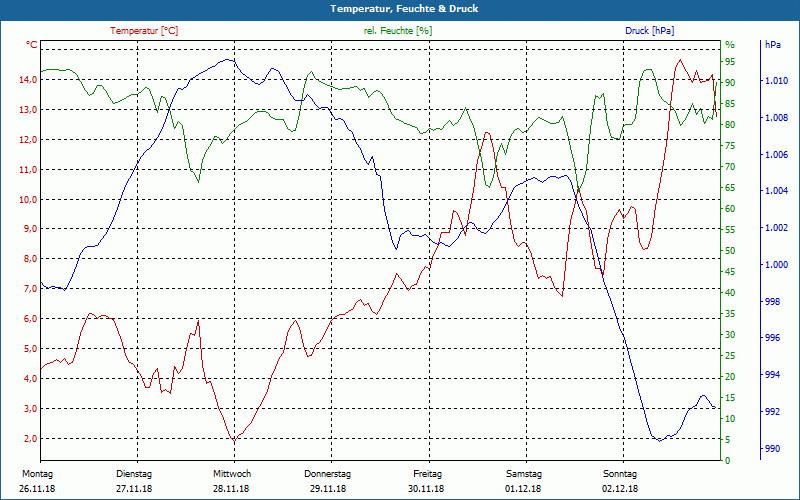Click the "0" humidity axis value
800x500 pixels.
click(x=728, y=461)
